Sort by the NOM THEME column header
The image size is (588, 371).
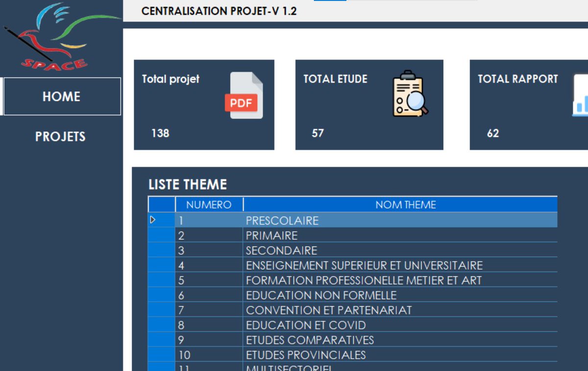[400, 204]
